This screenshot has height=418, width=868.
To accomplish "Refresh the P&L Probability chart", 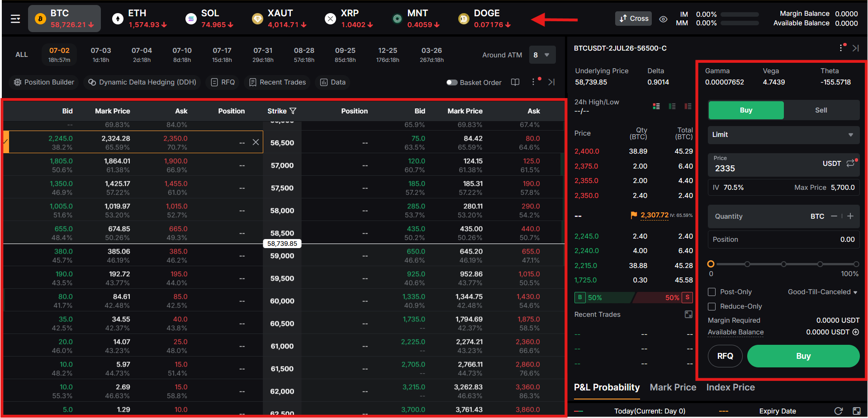I will tap(839, 411).
